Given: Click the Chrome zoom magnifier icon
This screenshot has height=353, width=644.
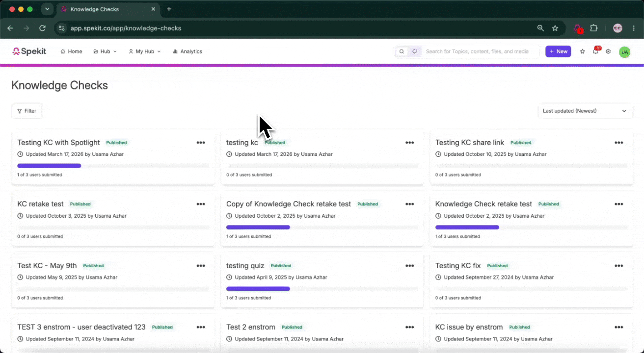Looking at the screenshot, I should pyautogui.click(x=540, y=28).
